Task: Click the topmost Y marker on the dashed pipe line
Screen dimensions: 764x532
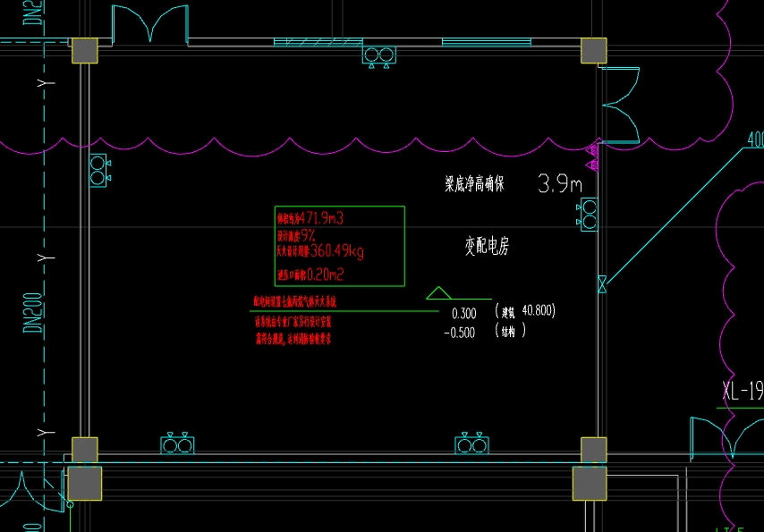Action: (x=47, y=83)
